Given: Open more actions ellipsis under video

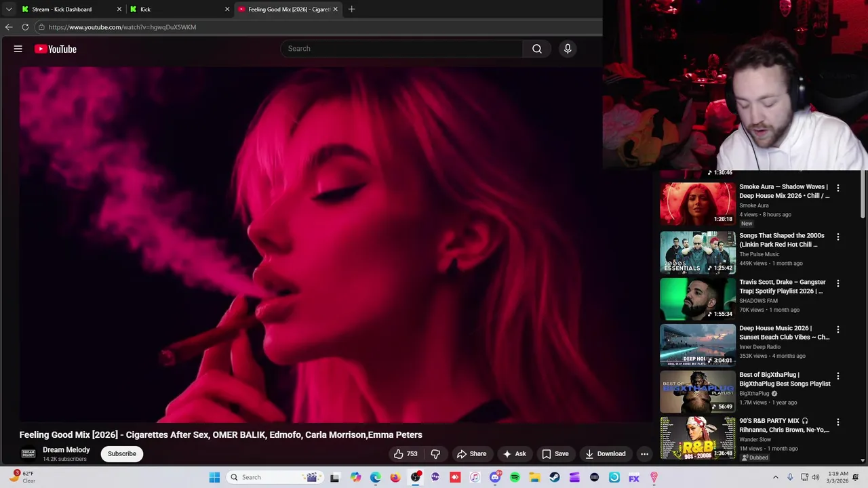Looking at the screenshot, I should click(645, 454).
